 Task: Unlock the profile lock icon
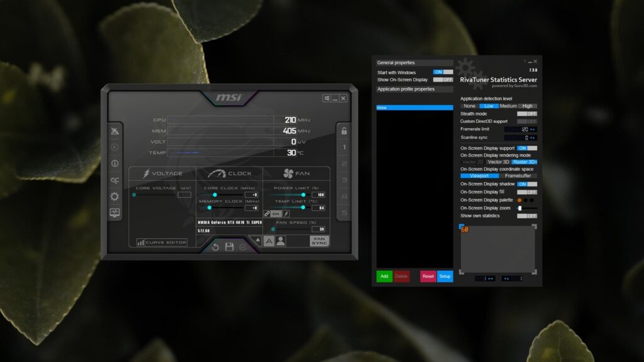pos(344,131)
